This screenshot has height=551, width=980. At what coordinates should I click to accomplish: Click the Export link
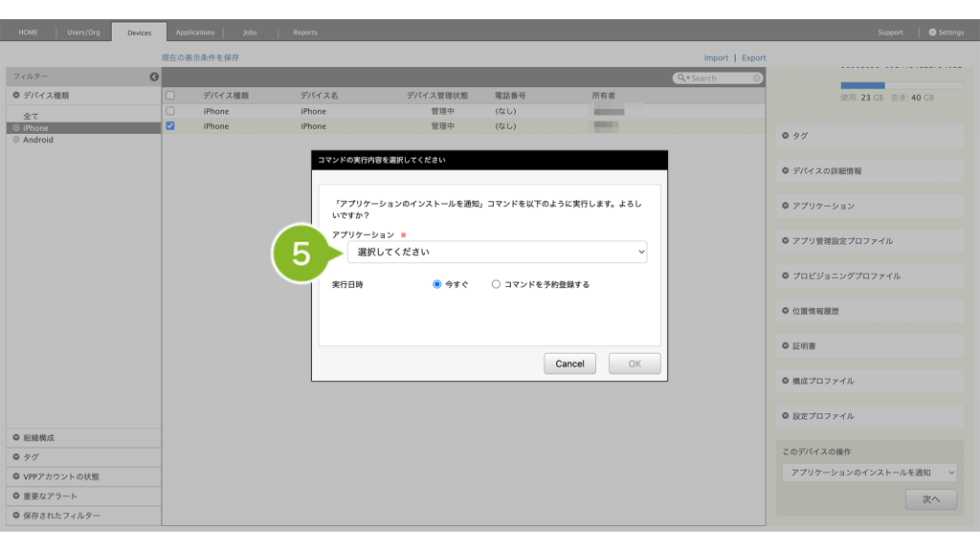(x=753, y=57)
